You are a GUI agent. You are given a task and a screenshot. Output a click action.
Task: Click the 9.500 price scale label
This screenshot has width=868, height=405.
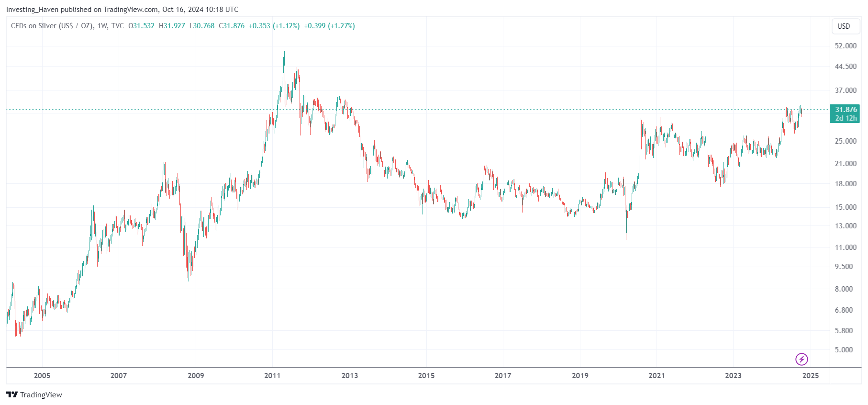844,267
